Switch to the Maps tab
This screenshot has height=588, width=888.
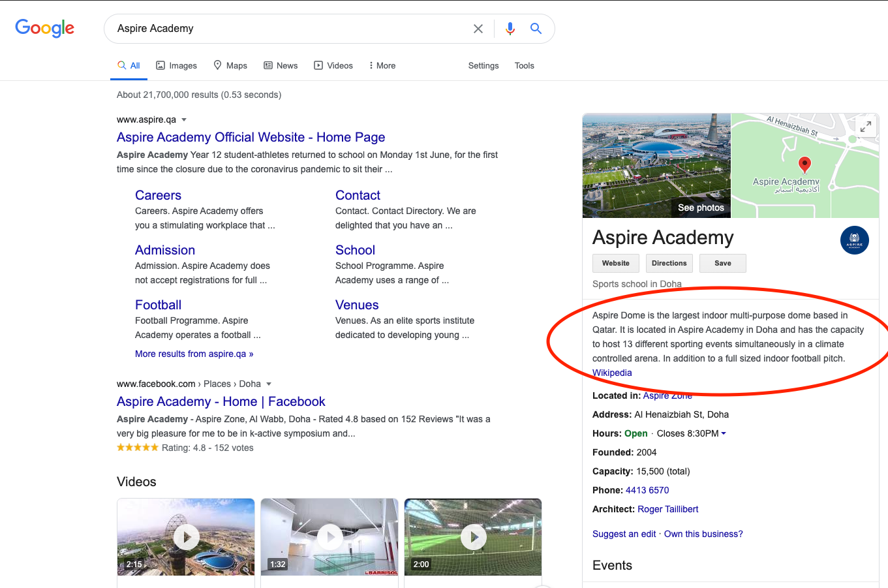(x=230, y=65)
